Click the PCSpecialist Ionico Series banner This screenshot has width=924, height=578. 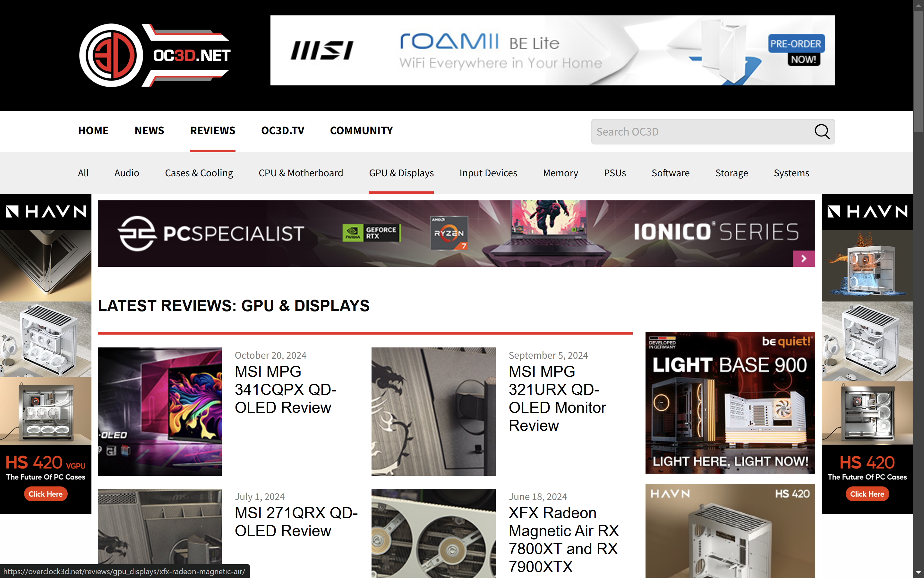click(456, 233)
